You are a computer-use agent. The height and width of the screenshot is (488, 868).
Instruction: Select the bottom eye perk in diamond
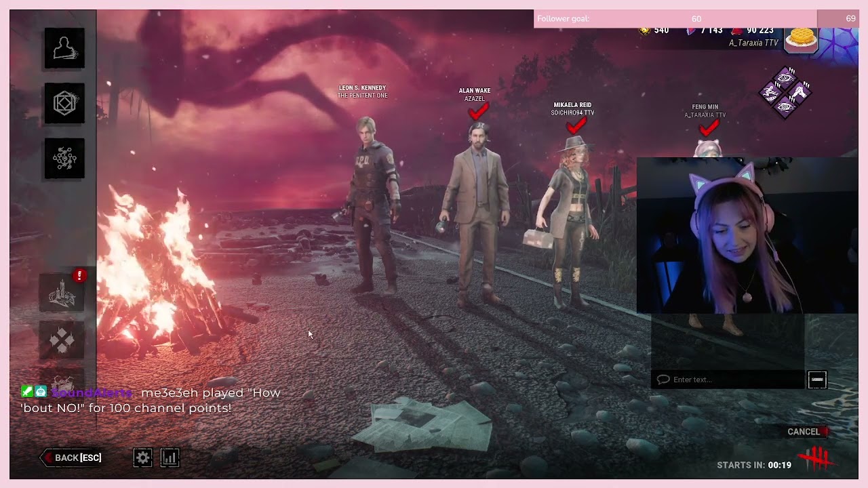click(x=785, y=106)
